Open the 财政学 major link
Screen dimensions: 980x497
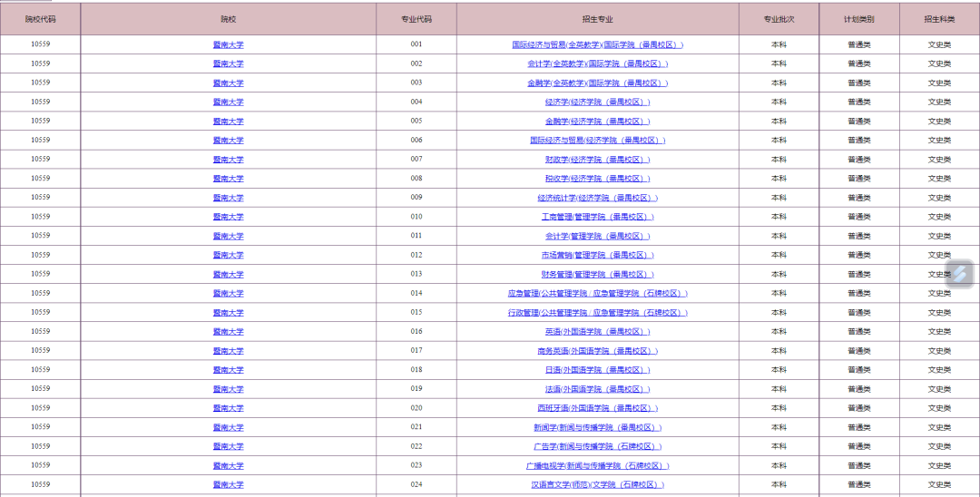597,160
